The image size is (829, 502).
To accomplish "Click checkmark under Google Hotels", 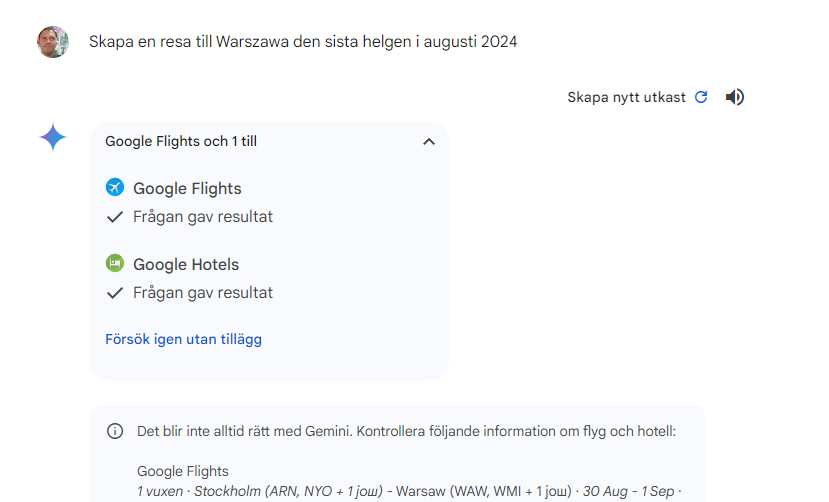I will 115,293.
